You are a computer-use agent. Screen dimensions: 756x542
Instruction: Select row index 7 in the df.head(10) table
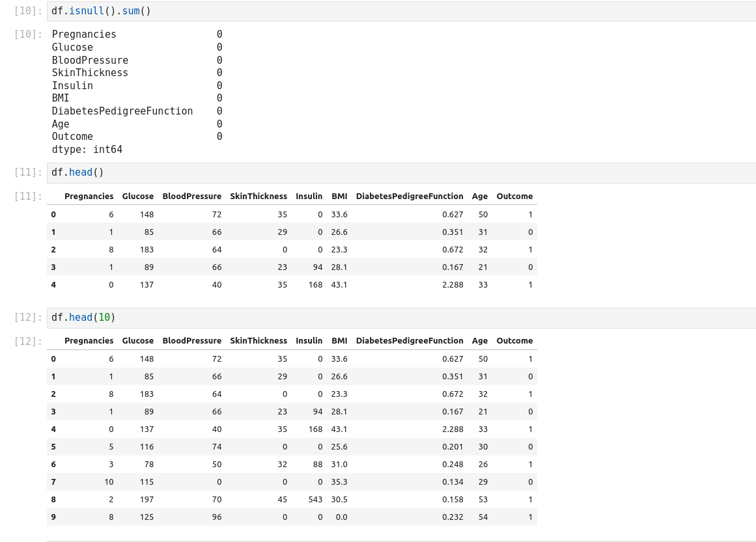pos(53,482)
